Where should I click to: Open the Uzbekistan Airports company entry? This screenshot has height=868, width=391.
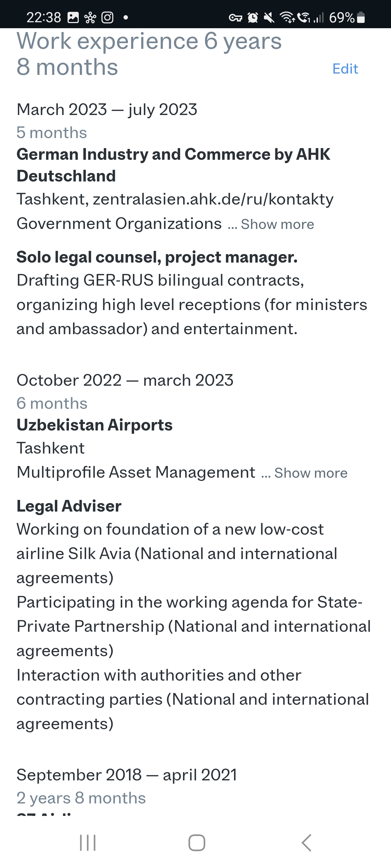click(94, 425)
